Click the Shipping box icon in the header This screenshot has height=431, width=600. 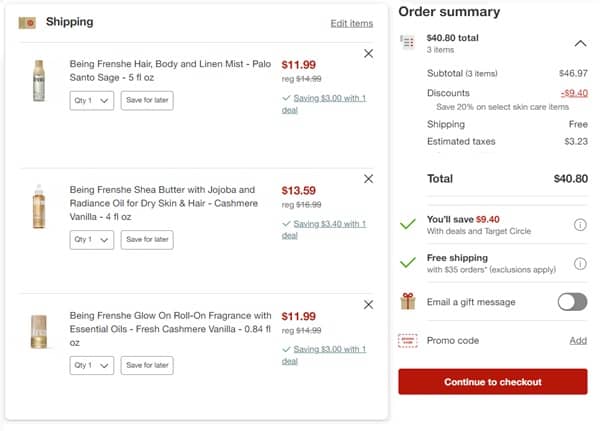tap(28, 22)
